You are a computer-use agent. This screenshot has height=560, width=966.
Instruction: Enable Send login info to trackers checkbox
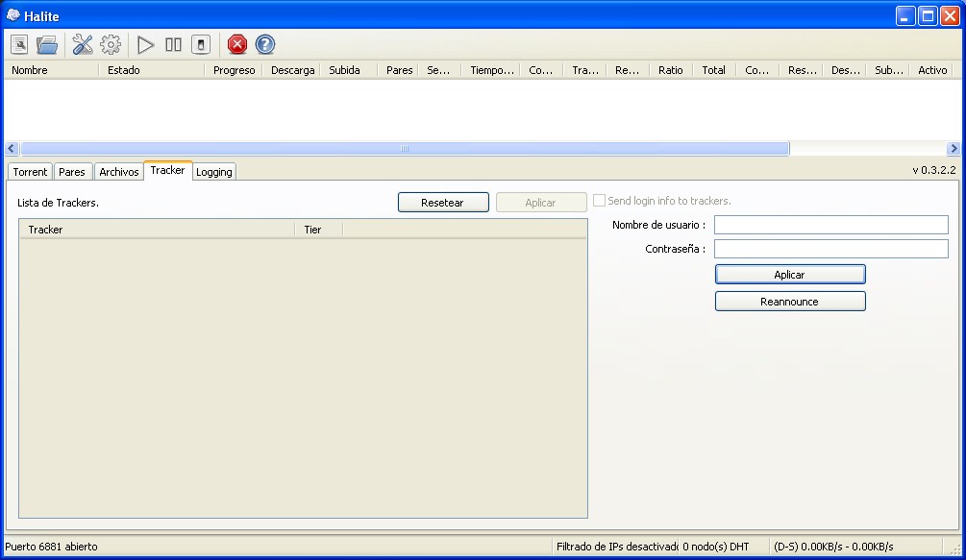tap(599, 201)
